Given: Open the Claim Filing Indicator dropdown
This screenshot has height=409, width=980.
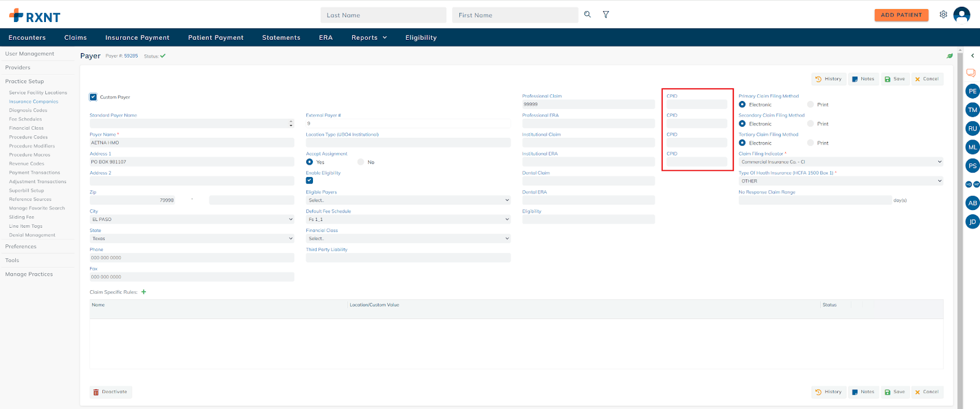Looking at the screenshot, I should (841, 162).
